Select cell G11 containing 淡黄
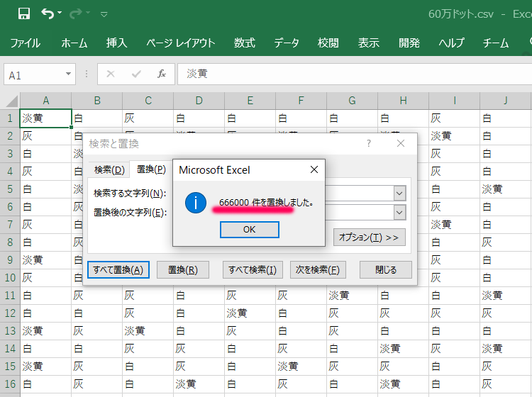 [352, 296]
